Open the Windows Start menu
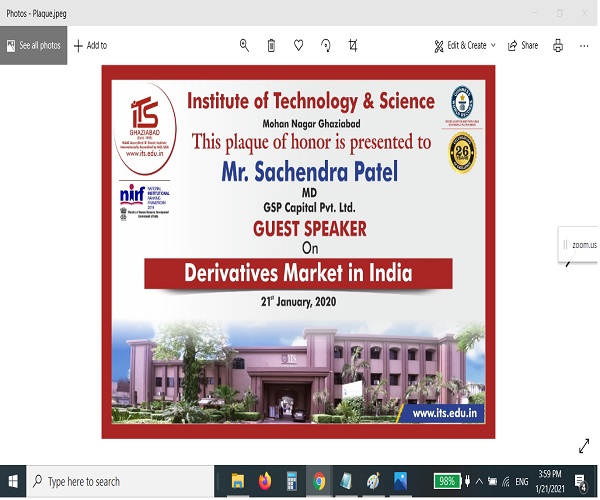The height and width of the screenshot is (500, 600). (13, 482)
